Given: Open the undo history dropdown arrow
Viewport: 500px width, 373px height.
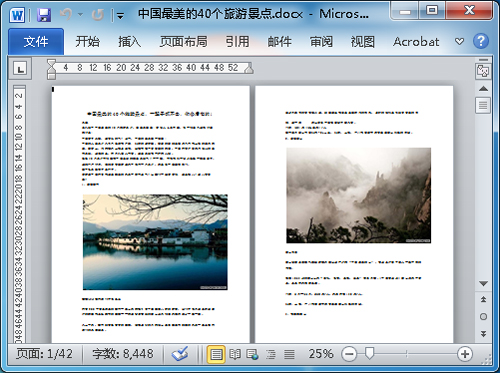Looking at the screenshot, I should [80, 15].
